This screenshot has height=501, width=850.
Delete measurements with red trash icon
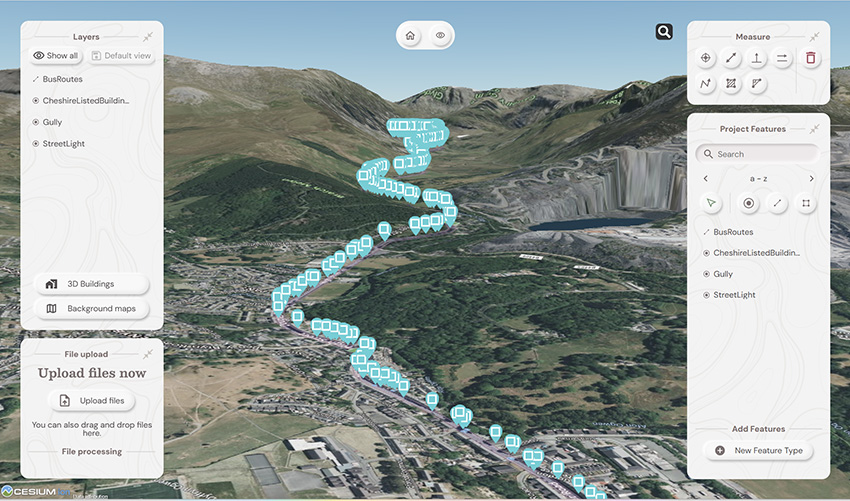[x=810, y=58]
